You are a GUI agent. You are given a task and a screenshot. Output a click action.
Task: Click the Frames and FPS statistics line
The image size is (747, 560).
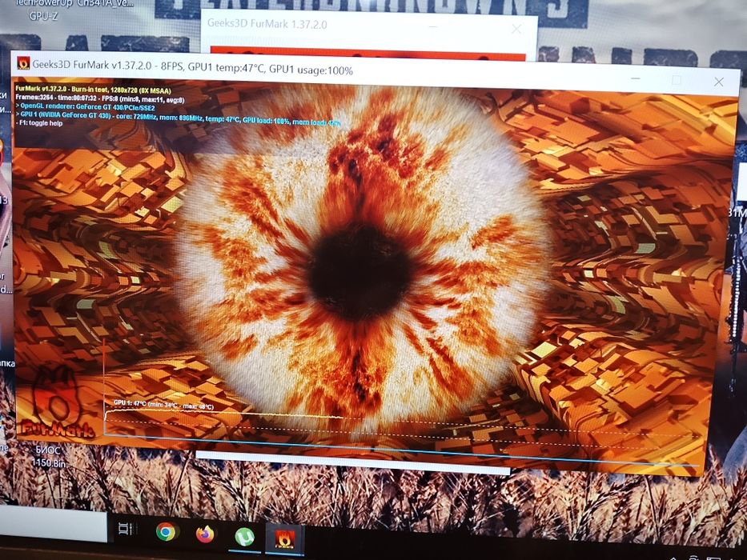(x=99, y=98)
